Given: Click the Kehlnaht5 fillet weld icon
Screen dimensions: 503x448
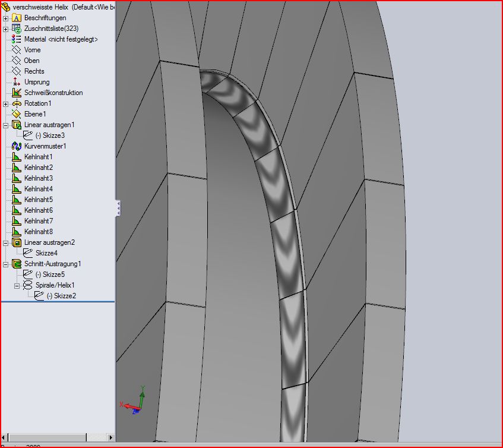Looking at the screenshot, I should click(x=17, y=199).
